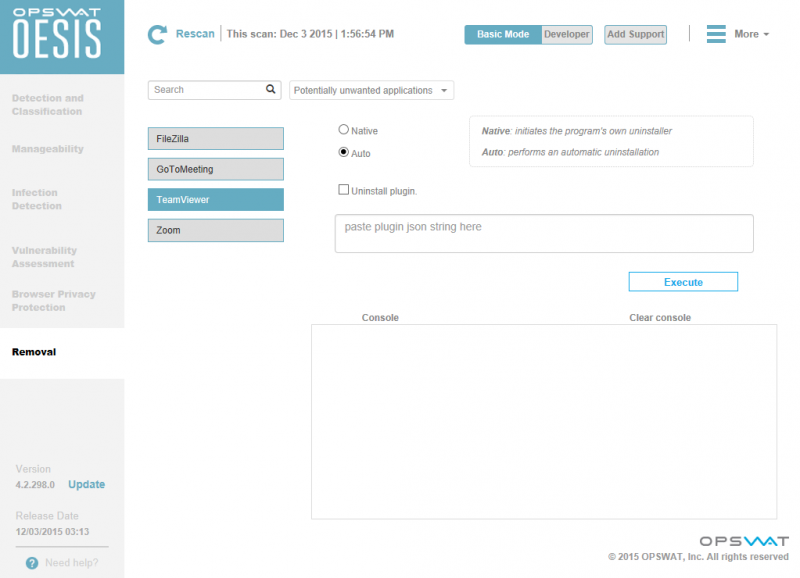Click inside the Console output area

(544, 422)
